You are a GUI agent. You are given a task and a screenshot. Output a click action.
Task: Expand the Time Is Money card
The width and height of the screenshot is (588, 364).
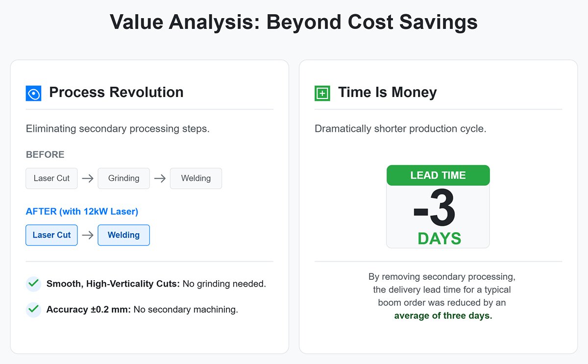coord(439,206)
